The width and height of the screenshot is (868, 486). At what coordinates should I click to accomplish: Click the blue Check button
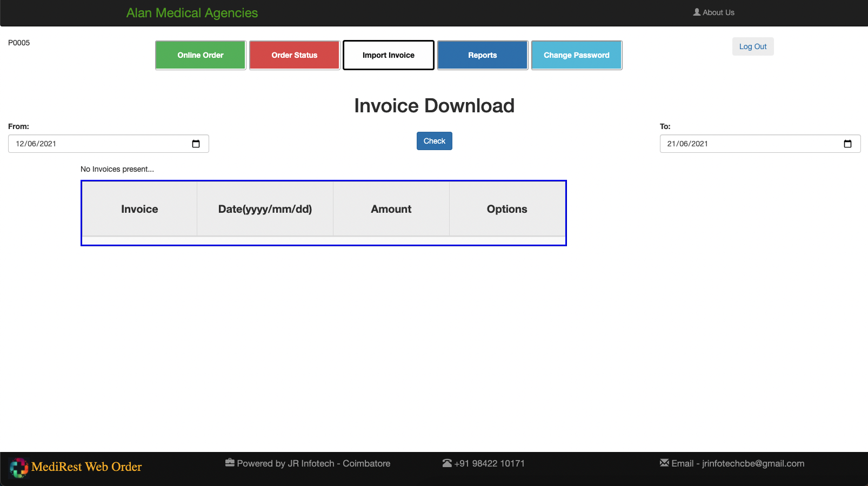435,141
